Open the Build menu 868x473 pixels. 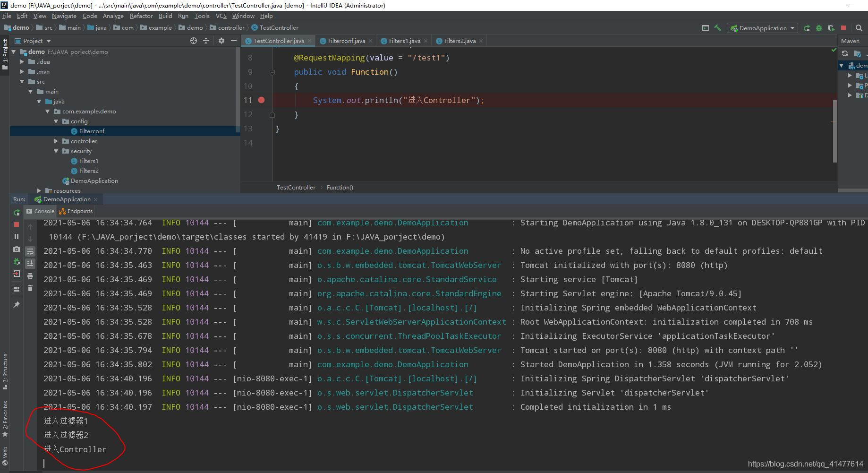point(165,16)
